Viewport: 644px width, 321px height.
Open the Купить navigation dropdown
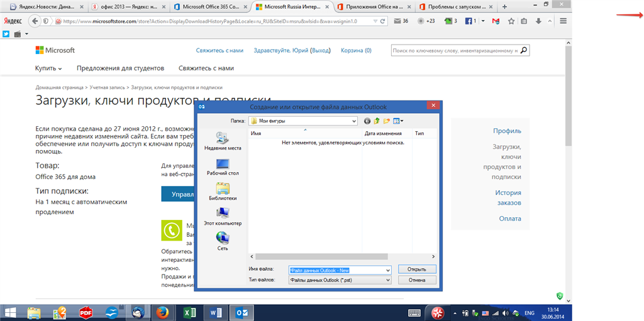pyautogui.click(x=48, y=68)
